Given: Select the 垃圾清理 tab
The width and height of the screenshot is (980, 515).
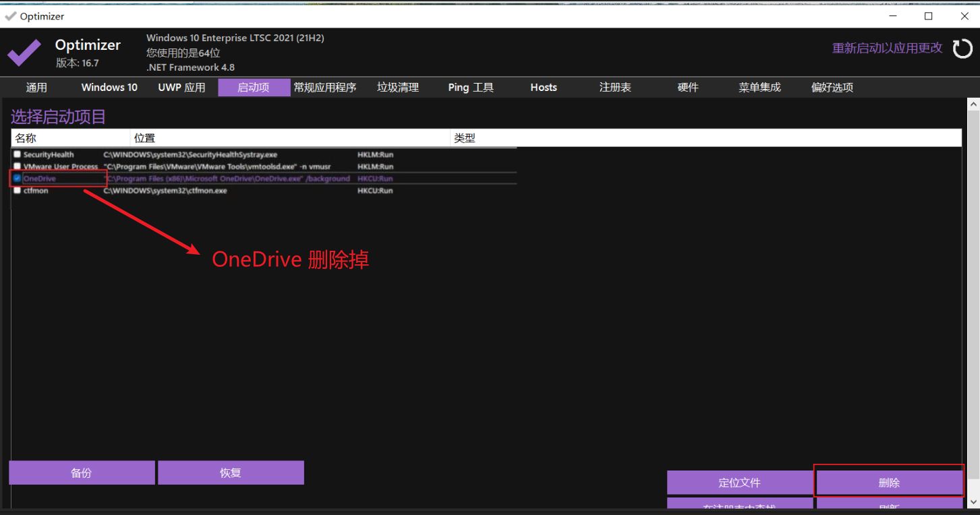Looking at the screenshot, I should pos(398,88).
